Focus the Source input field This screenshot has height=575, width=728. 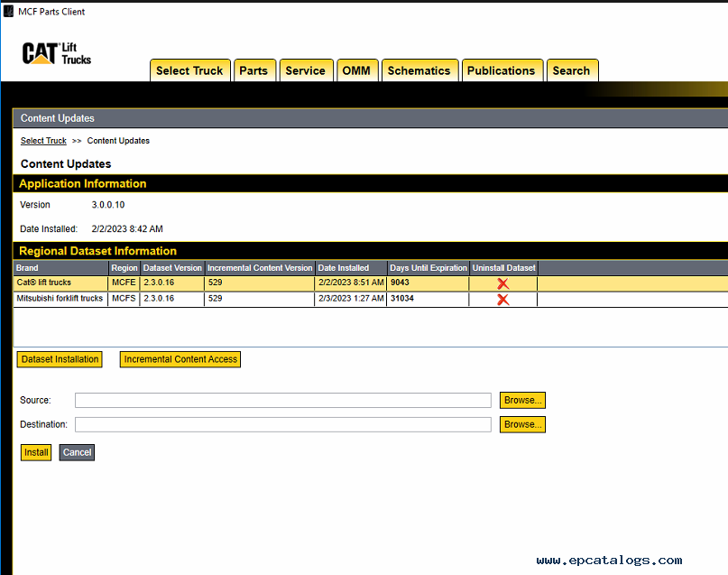click(x=283, y=401)
